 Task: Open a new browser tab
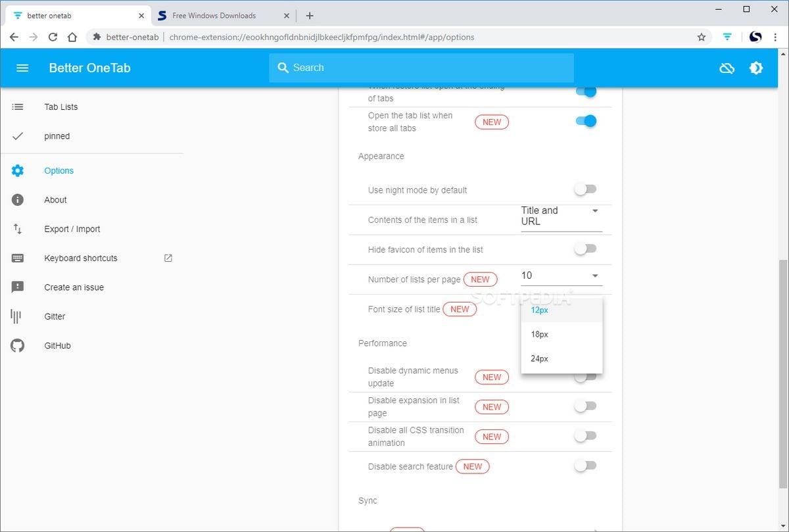tap(310, 16)
